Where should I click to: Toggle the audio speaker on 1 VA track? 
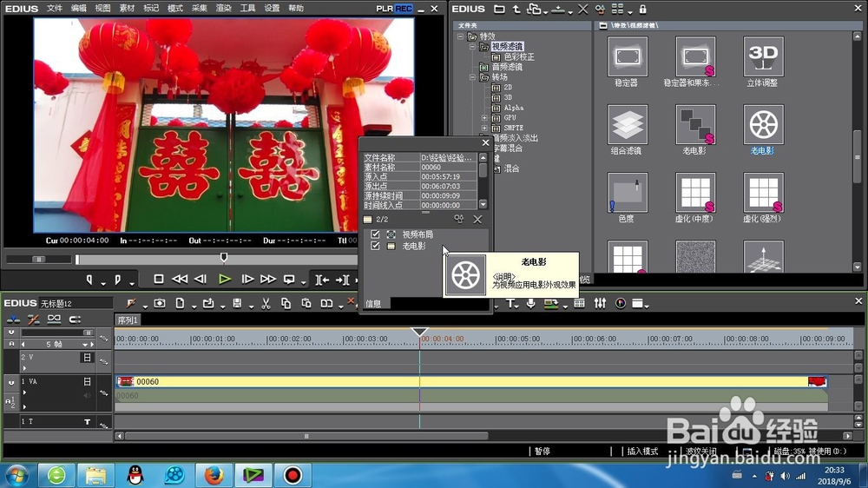87,395
